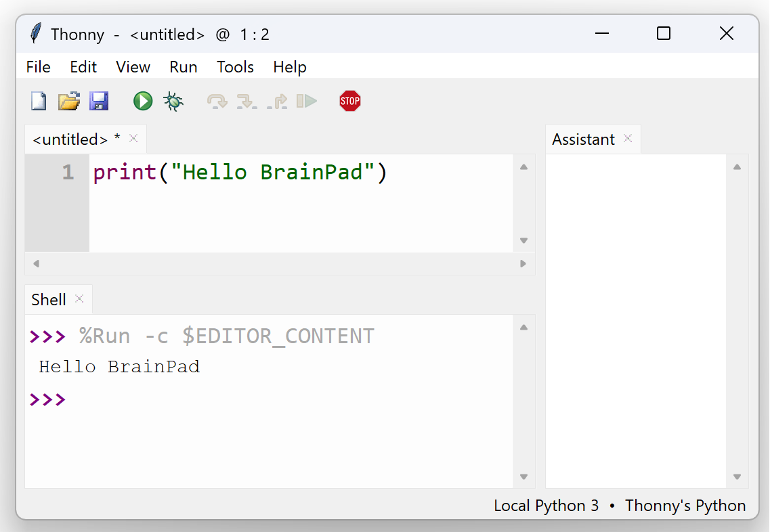This screenshot has width=770, height=532.
Task: Click the Step over debug icon
Action: [x=217, y=102]
